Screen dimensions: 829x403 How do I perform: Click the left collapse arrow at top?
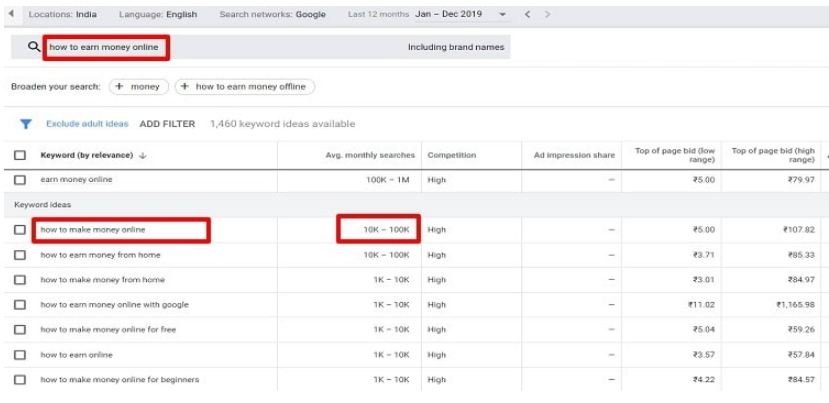11,15
